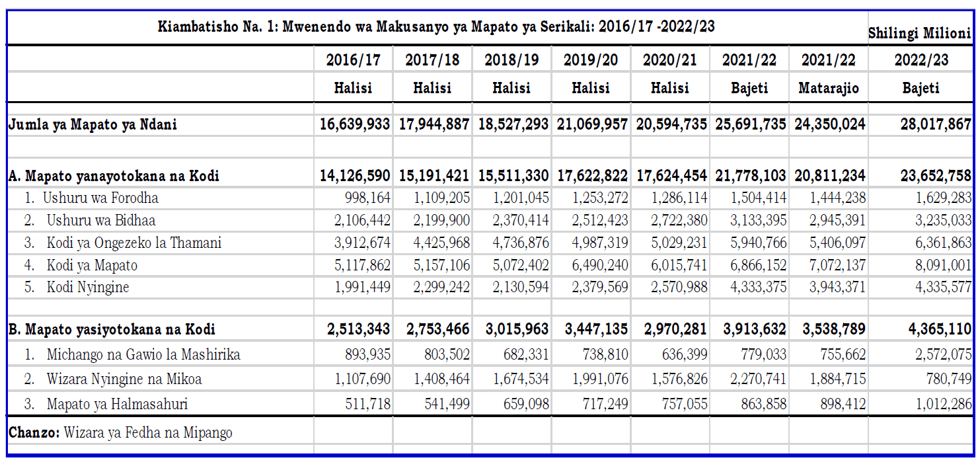Click the "B. Mapato yasiyotokana na Kodi" label

112,329
